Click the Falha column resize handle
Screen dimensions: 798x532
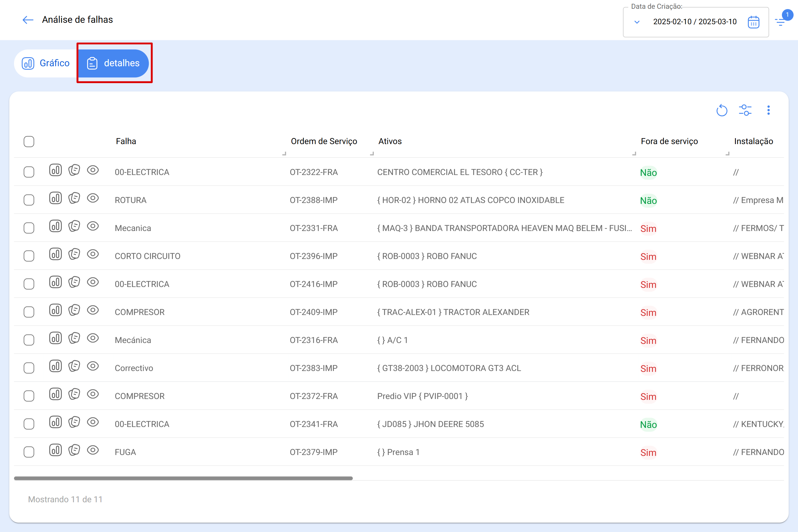284,154
